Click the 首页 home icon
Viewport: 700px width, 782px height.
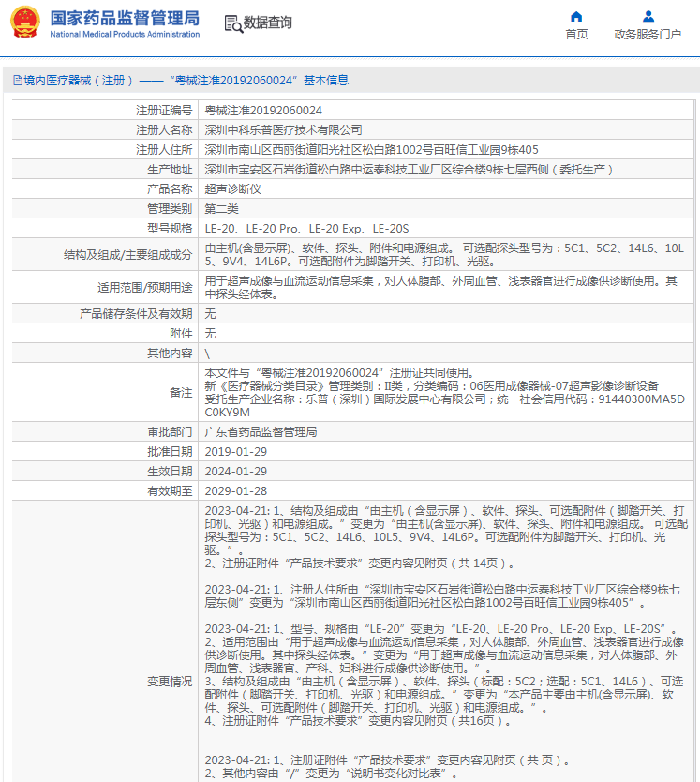tap(576, 17)
